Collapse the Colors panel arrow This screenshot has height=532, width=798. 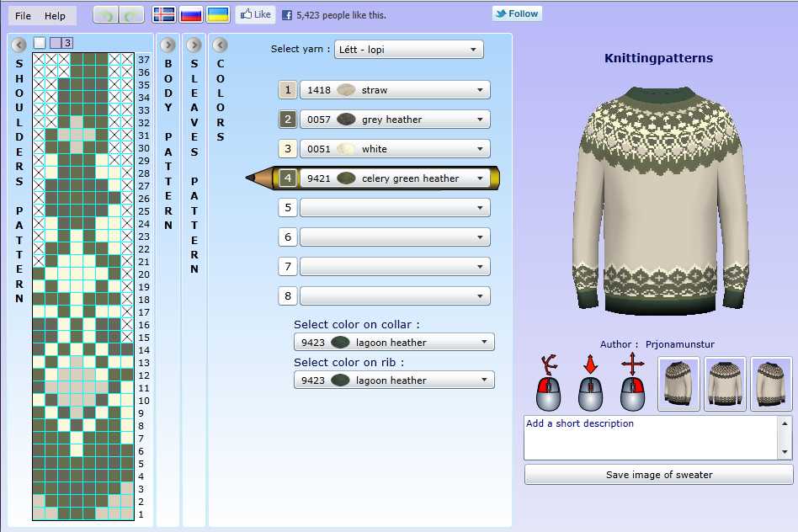[x=220, y=45]
